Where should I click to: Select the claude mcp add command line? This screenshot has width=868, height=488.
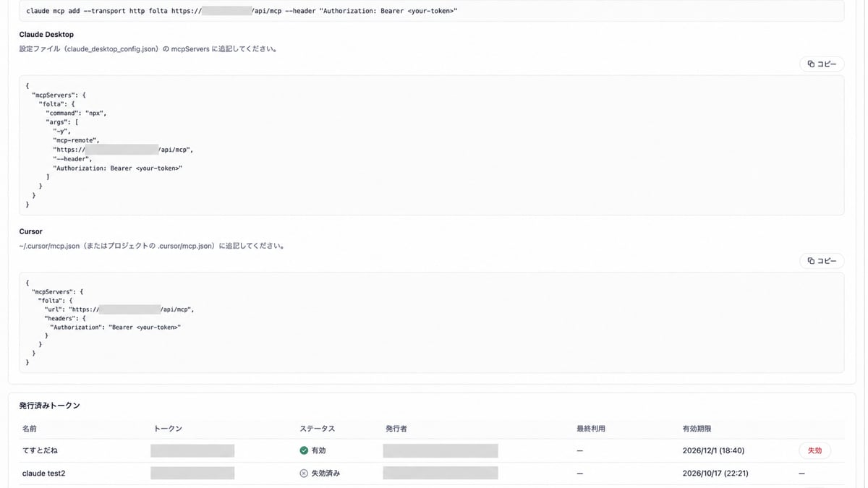click(242, 11)
